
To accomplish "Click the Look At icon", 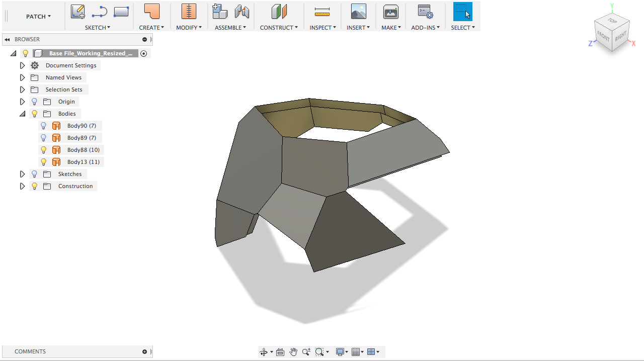I will coord(280,352).
